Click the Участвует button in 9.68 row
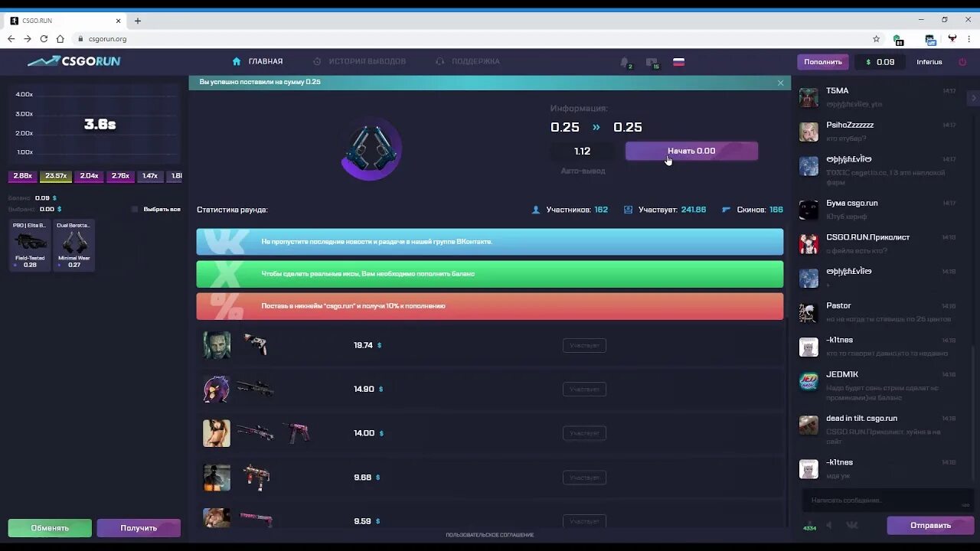 click(584, 478)
